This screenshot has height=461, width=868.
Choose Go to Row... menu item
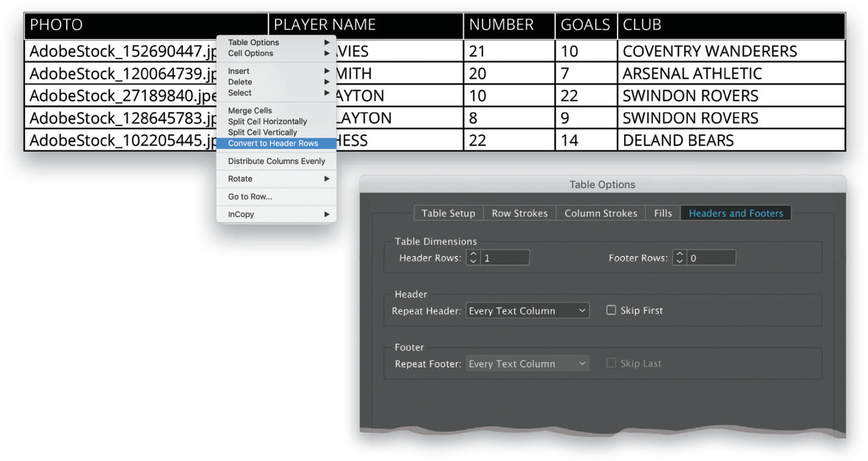pyautogui.click(x=276, y=197)
